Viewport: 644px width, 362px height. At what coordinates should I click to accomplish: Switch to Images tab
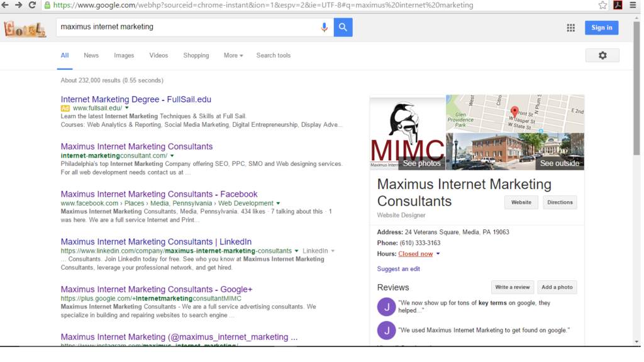pos(124,55)
